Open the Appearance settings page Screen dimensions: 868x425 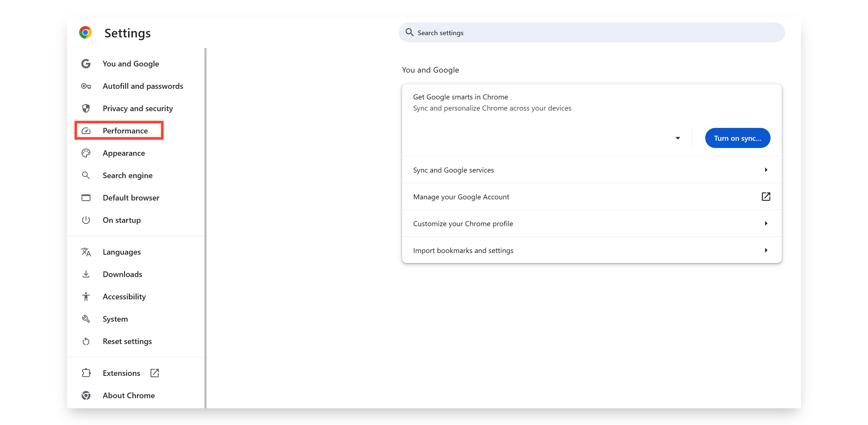coord(124,153)
